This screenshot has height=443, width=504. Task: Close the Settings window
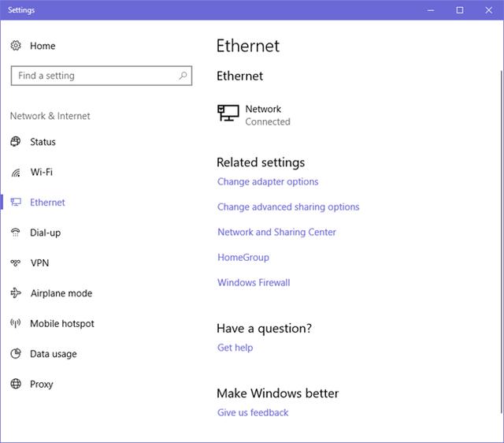(489, 10)
